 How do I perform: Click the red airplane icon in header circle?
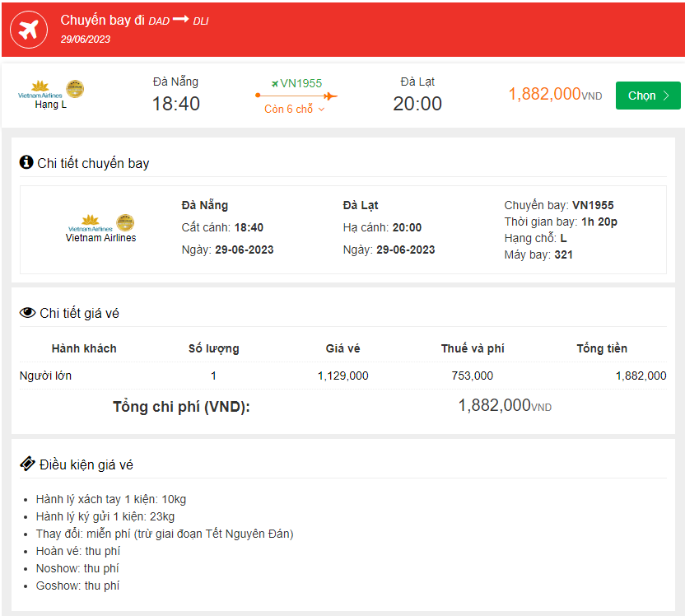(28, 30)
